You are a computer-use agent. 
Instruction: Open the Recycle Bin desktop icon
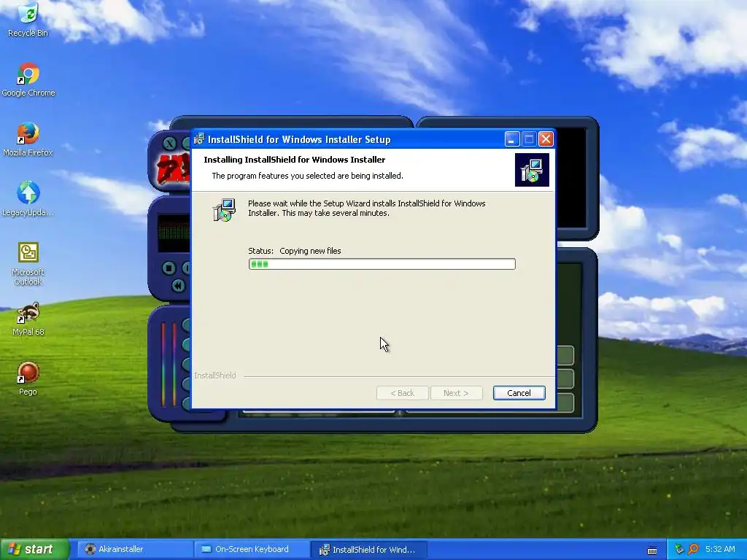tap(28, 20)
